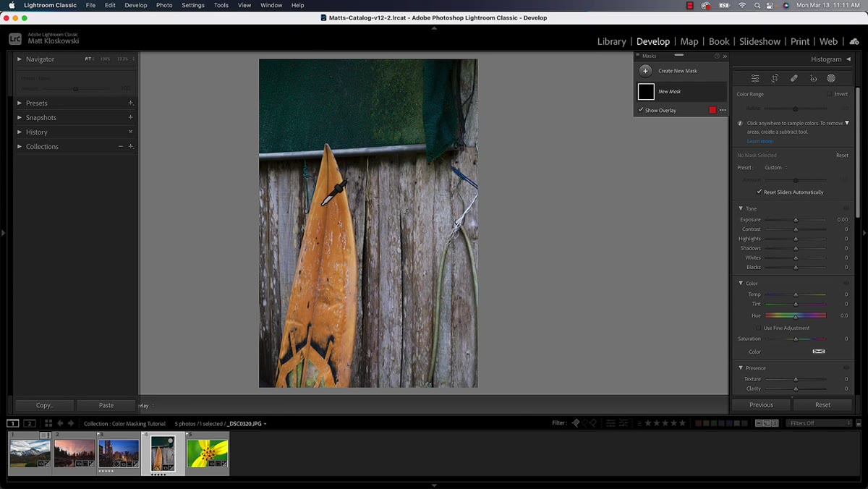Click the Color white balance selector icon
868x489 pixels.
819,352
